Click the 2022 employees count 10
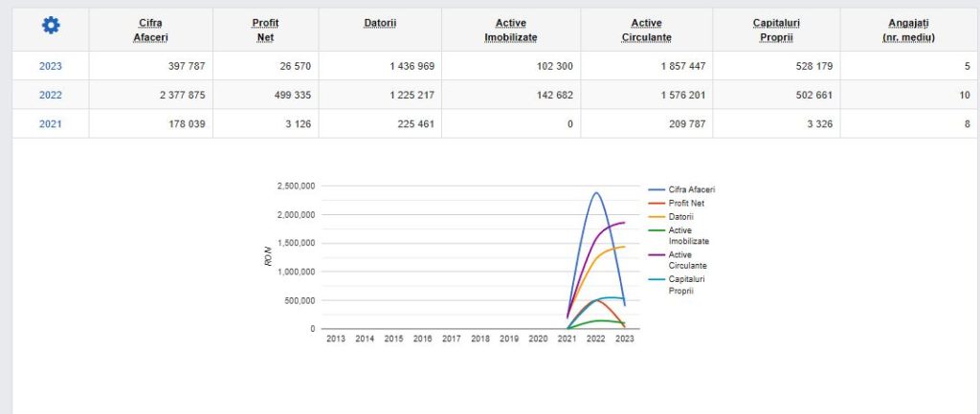This screenshot has width=980, height=414. pos(909,95)
